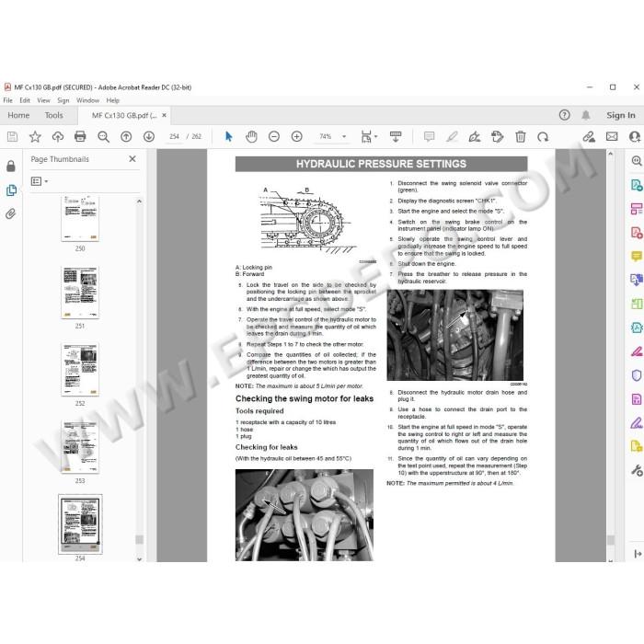Click the Sign In button
The image size is (644, 644).
[621, 115]
